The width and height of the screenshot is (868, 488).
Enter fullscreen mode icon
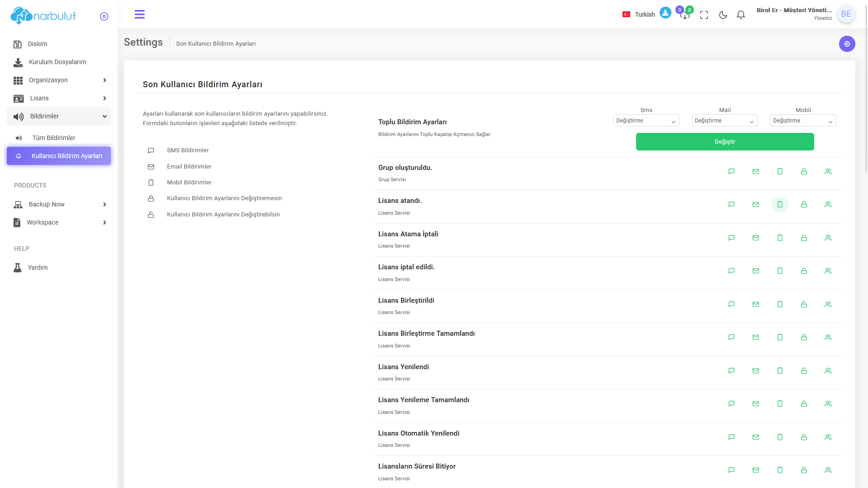pos(704,15)
